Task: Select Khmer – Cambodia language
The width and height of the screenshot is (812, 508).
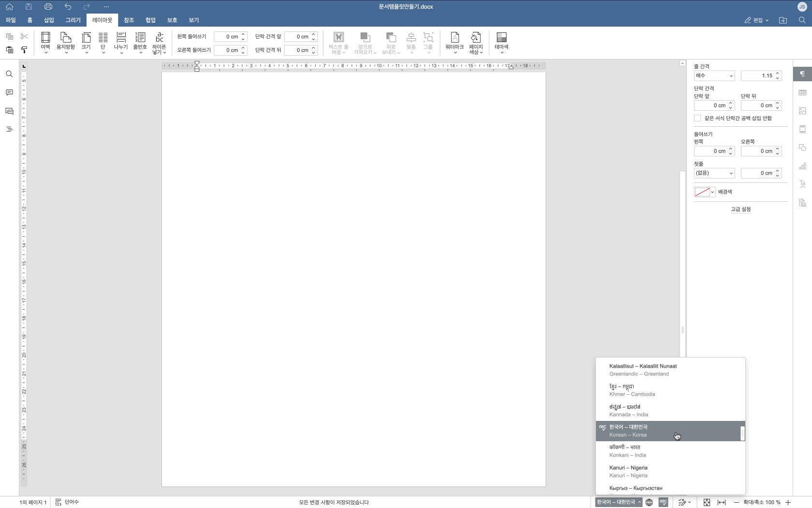Action: tap(670, 390)
